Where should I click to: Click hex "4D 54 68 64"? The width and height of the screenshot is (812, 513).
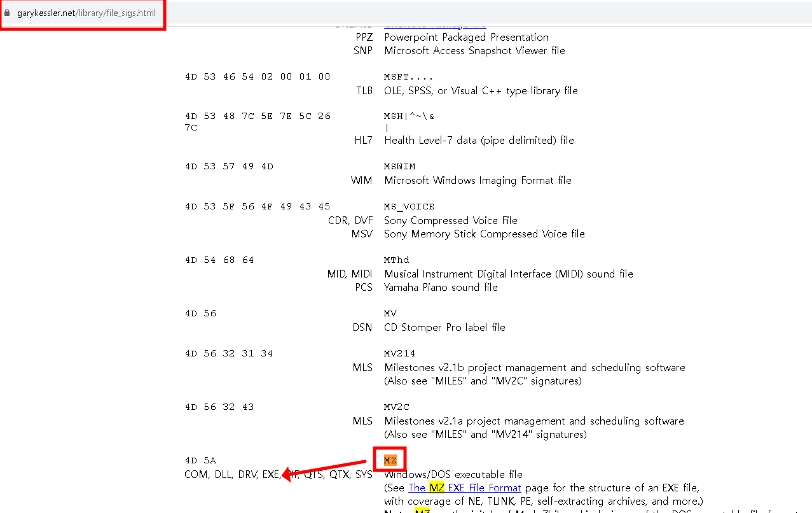[x=219, y=260]
